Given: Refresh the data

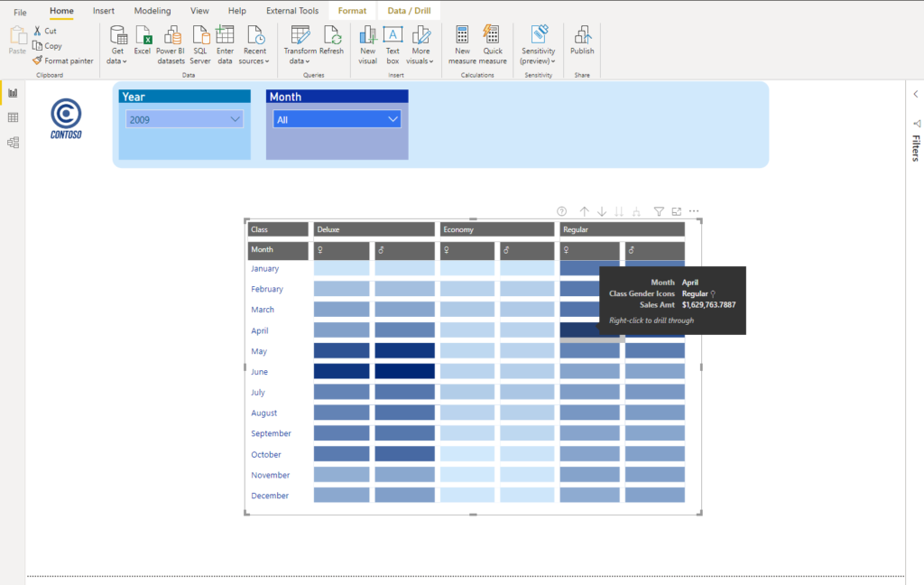Looking at the screenshot, I should pyautogui.click(x=332, y=40).
